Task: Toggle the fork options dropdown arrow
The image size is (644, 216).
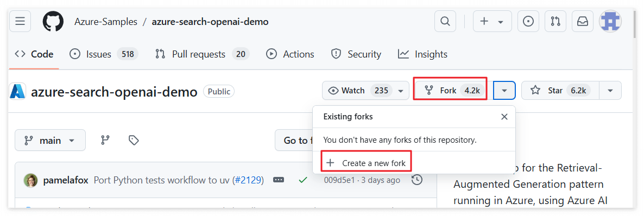Action: (505, 90)
